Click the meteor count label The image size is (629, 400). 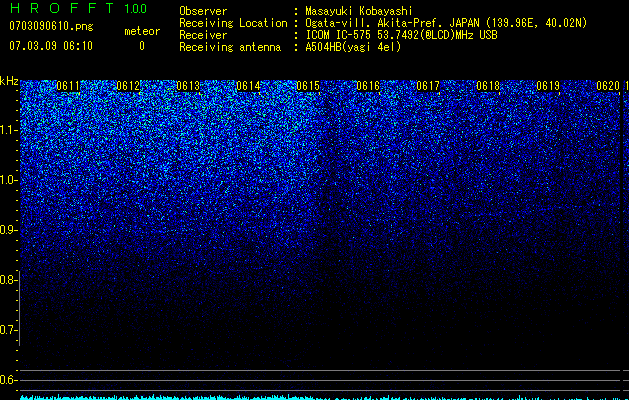coord(142,31)
